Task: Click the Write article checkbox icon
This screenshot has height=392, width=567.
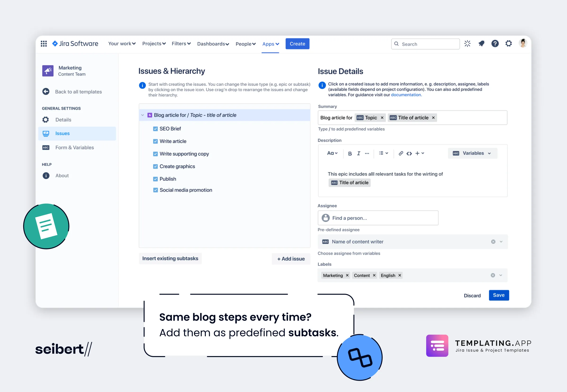Action: 155,141
